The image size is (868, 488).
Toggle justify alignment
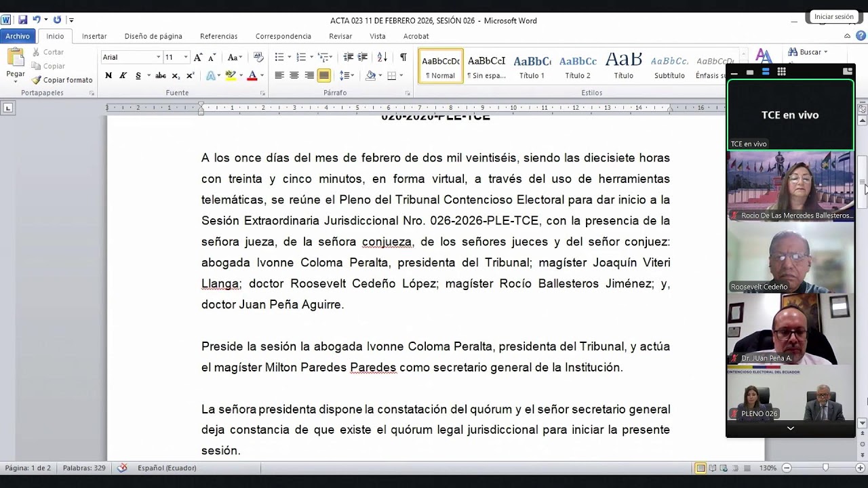tap(324, 76)
